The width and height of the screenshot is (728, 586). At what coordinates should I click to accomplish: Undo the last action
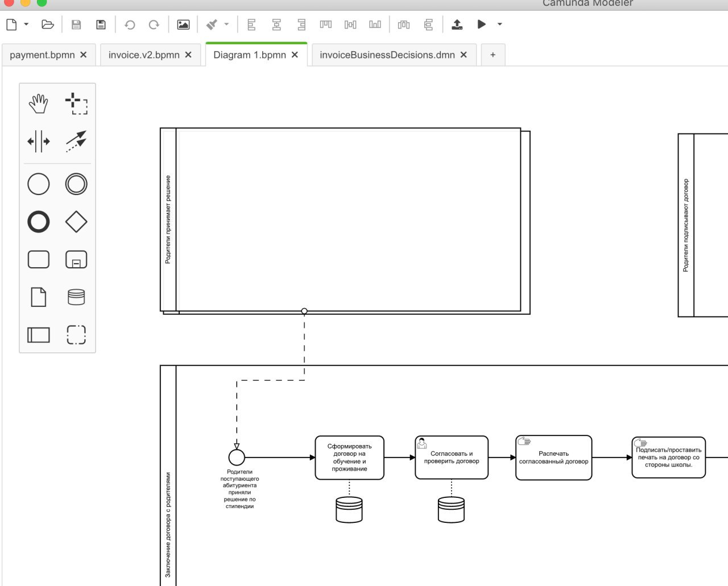130,24
